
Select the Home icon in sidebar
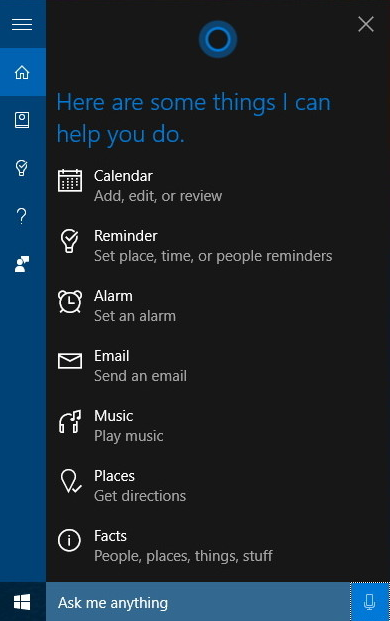click(x=22, y=72)
